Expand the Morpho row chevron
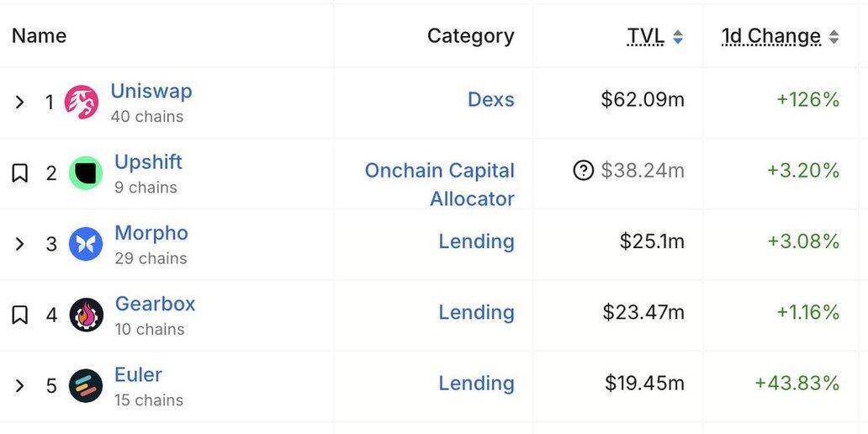Viewport: 868px width, 434px height. pos(20,244)
